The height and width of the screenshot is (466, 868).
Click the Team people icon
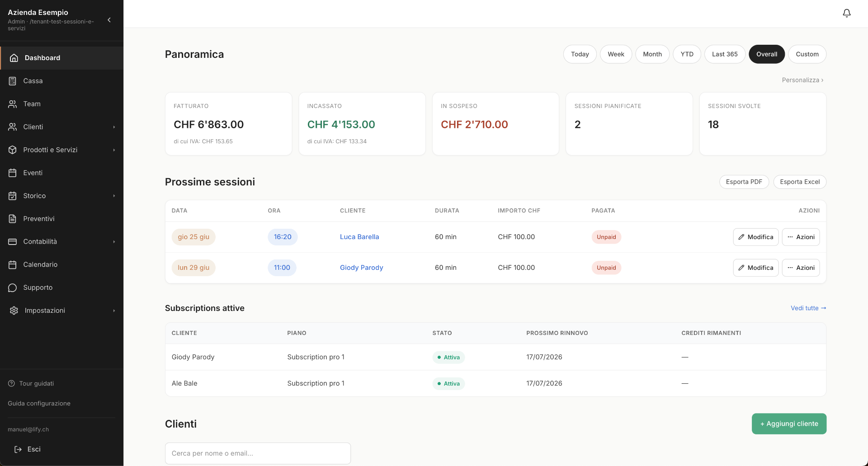(x=13, y=104)
